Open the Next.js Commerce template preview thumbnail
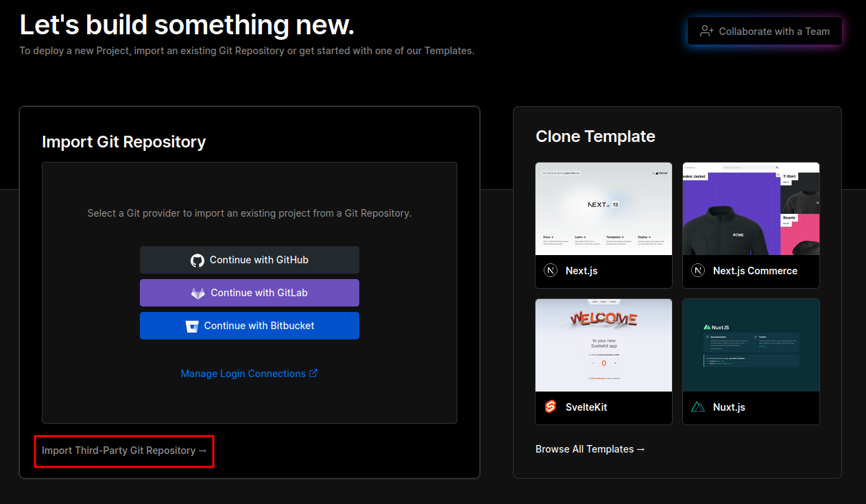Screen dimensions: 866x504 751,208
